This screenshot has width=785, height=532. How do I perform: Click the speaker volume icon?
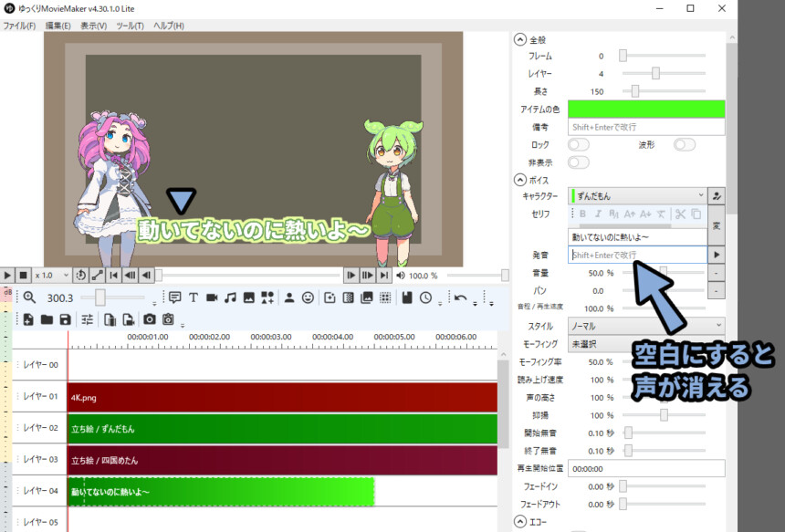coord(401,276)
